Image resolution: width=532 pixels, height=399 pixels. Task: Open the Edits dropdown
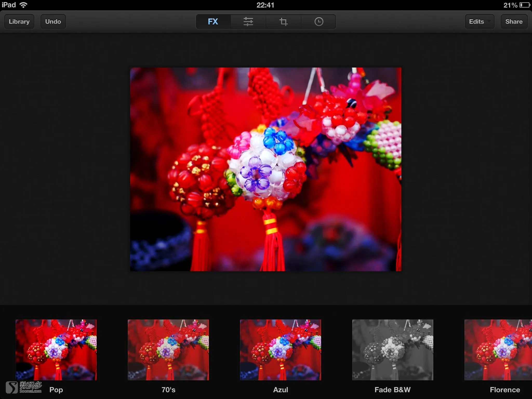coord(480,22)
